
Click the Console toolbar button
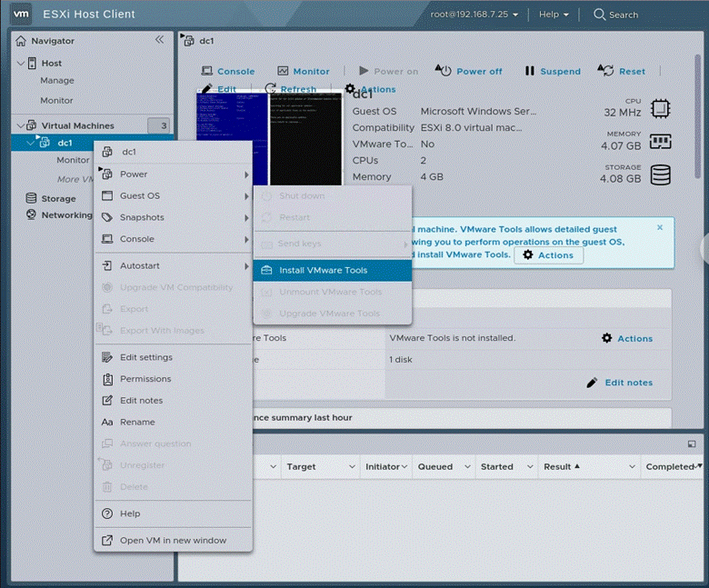click(x=228, y=71)
